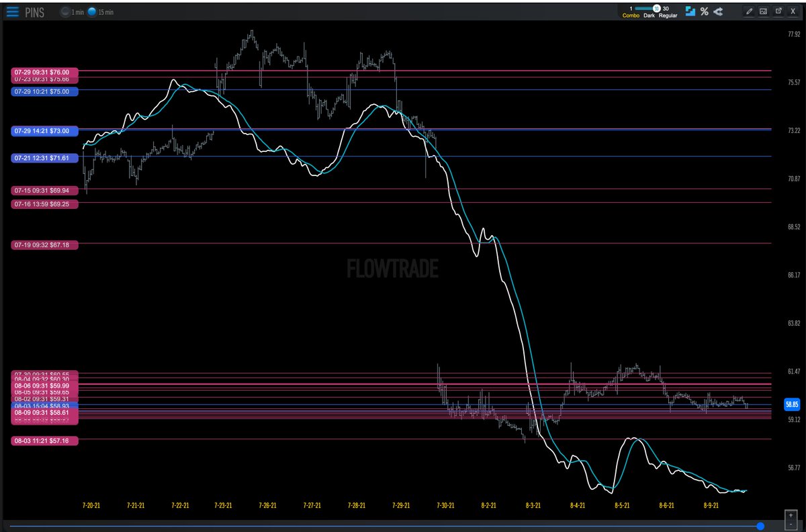Click the 56.77 price axis label

[x=794, y=468]
